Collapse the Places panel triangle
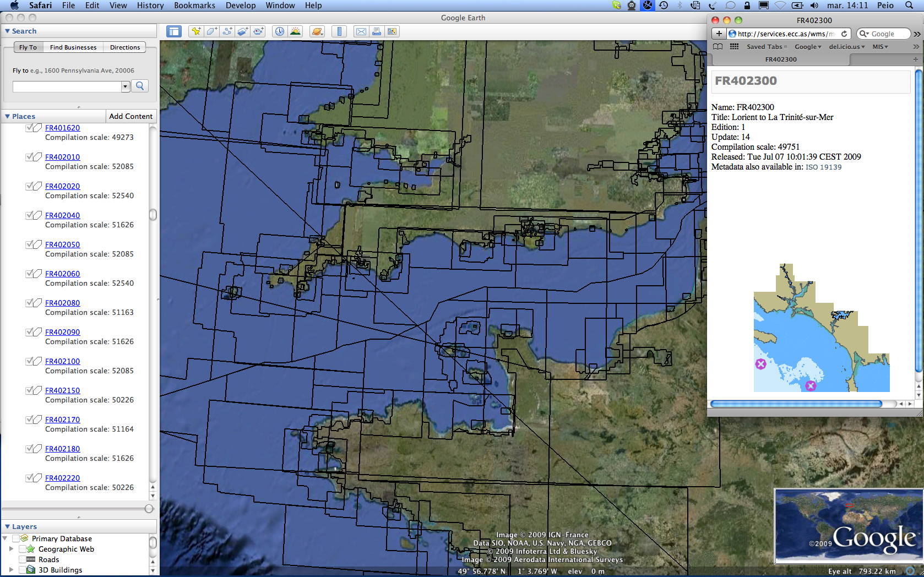The height and width of the screenshot is (577, 924). (7, 116)
